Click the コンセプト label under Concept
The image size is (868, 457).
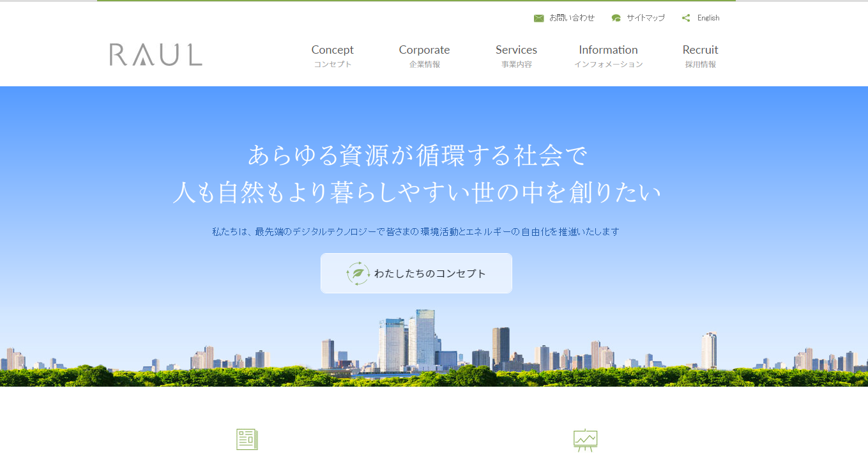[x=333, y=65]
